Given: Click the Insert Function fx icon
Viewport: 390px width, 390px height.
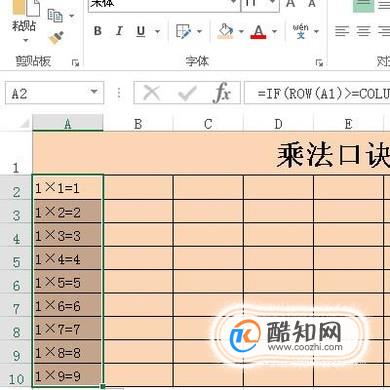Looking at the screenshot, I should (x=222, y=92).
